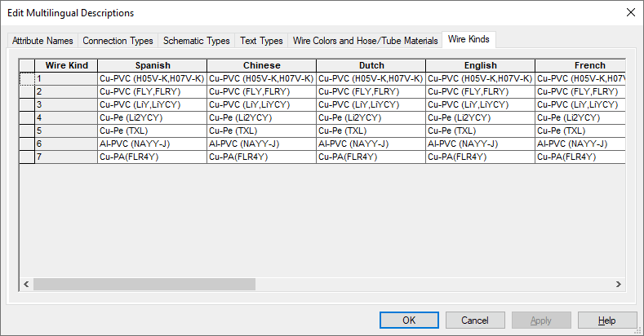Image resolution: width=644 pixels, height=336 pixels.
Task: Open Help for this dialog
Action: (x=607, y=320)
